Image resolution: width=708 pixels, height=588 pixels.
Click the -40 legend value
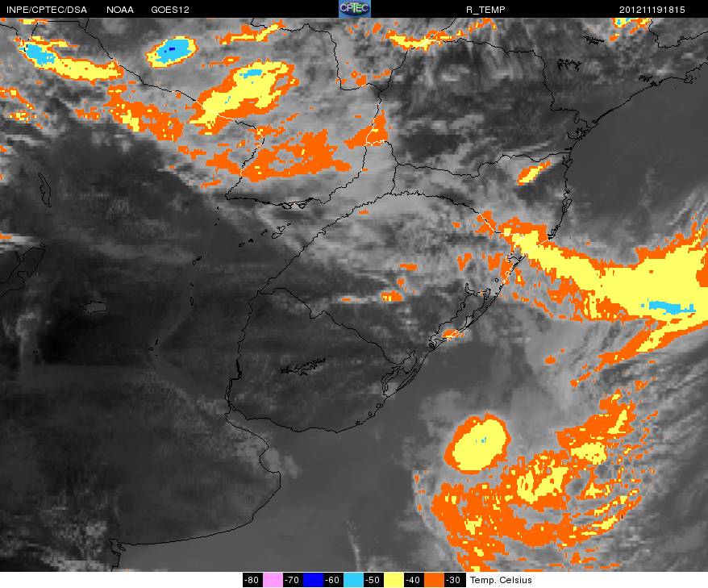[x=414, y=580]
